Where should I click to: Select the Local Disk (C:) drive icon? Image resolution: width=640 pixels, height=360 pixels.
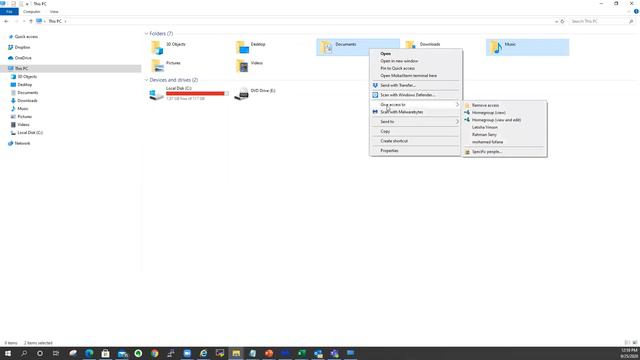tap(156, 94)
